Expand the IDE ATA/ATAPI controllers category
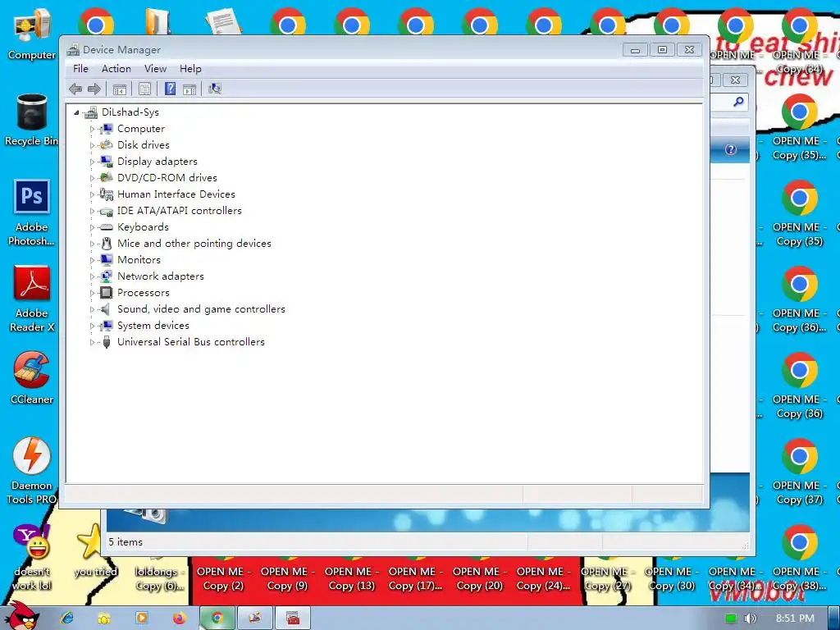This screenshot has height=630, width=840. 92,211
